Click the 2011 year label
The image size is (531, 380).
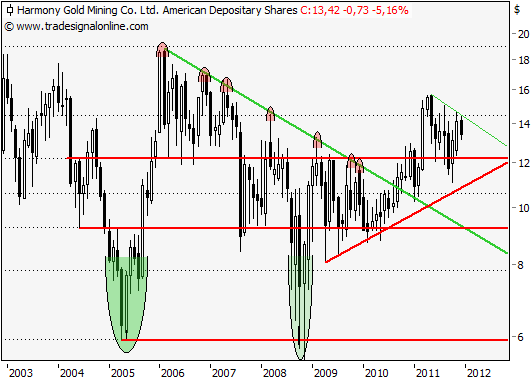[428, 373]
